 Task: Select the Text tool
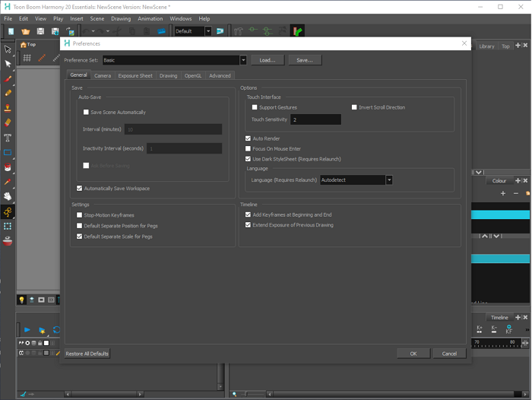point(8,138)
